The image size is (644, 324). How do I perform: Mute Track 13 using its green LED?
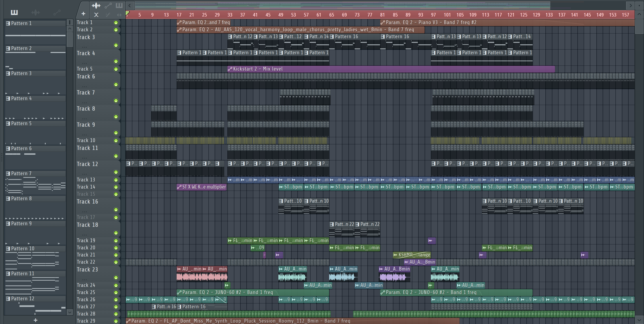(x=116, y=180)
